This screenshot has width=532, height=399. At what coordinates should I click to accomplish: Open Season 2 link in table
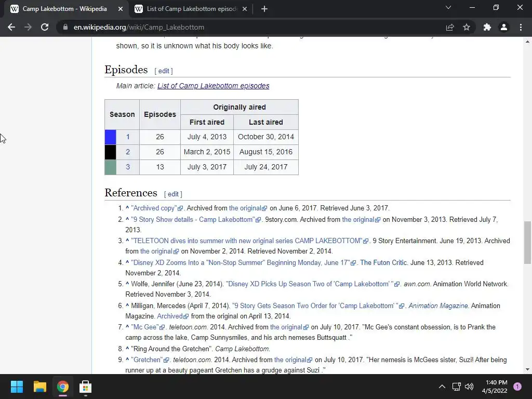[128, 152]
